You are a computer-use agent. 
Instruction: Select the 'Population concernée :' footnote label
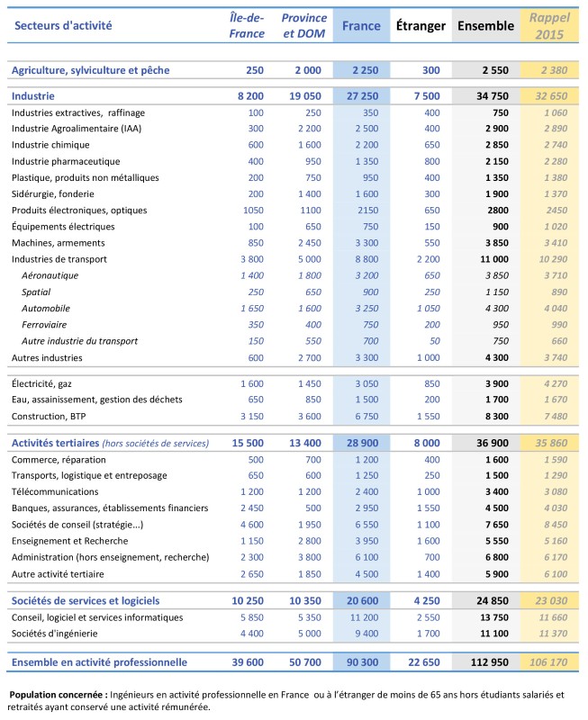click(59, 695)
